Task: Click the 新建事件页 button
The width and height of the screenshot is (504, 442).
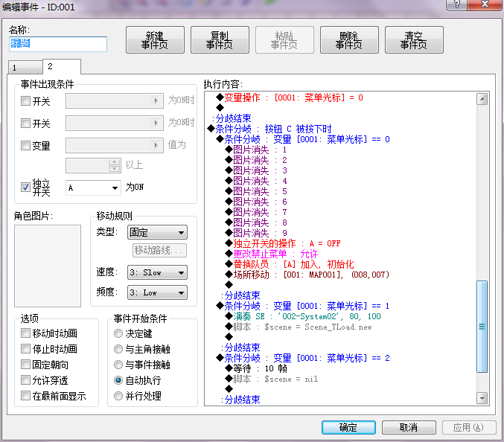Action: click(x=155, y=40)
